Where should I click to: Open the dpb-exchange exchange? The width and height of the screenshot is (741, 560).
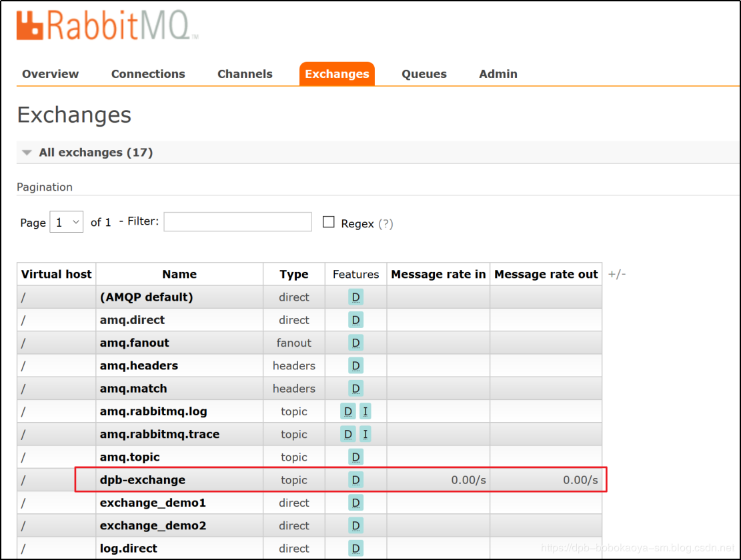click(142, 480)
